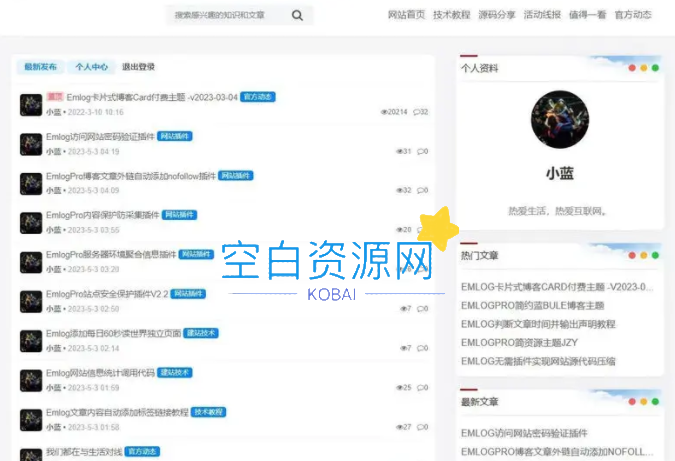Image resolution: width=675 pixels, height=461 pixels.
Task: Click the author avatar beside Card付费主题 post
Action: point(31,105)
